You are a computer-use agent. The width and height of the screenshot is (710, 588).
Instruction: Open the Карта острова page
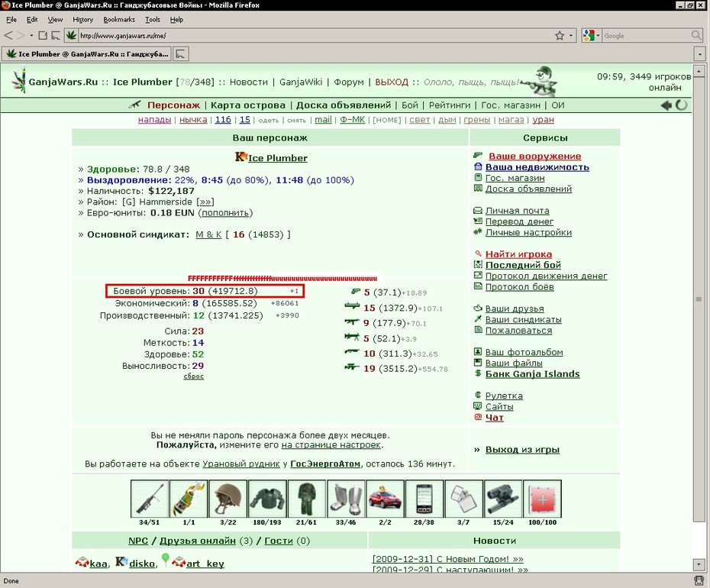point(248,105)
